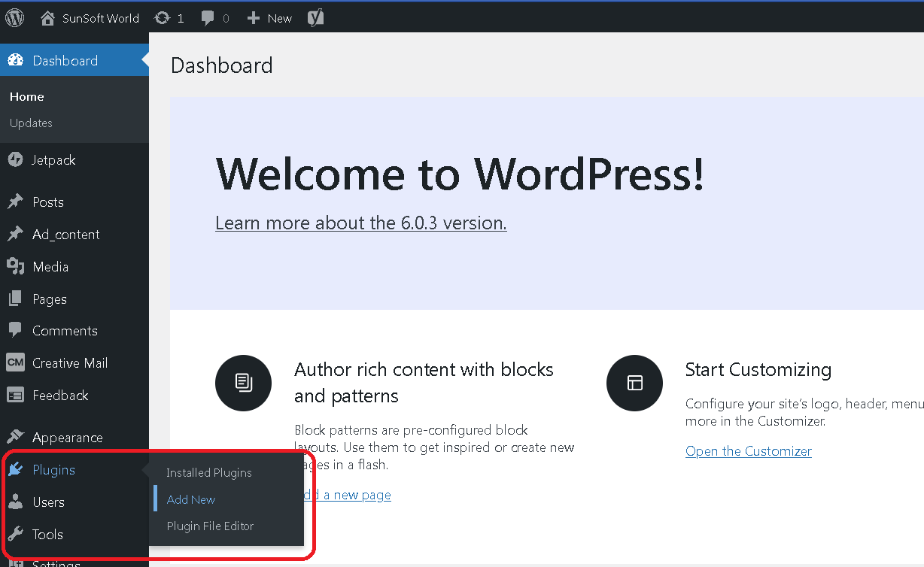Open the SunSoft World home icon

48,18
